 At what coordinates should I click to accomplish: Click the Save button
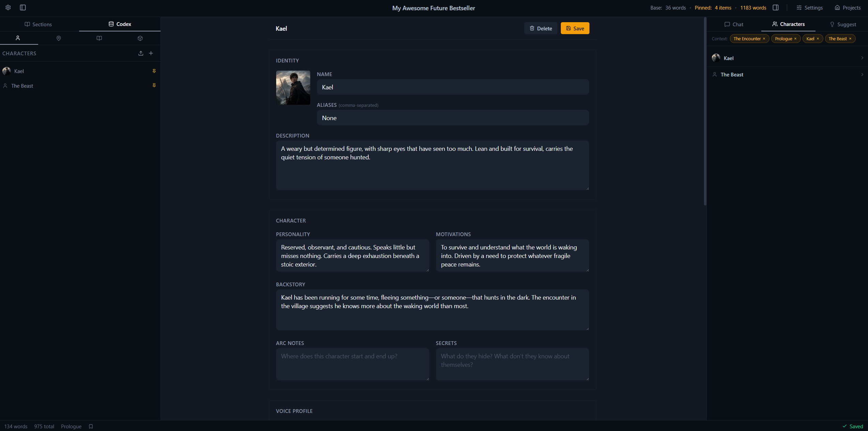pyautogui.click(x=575, y=28)
